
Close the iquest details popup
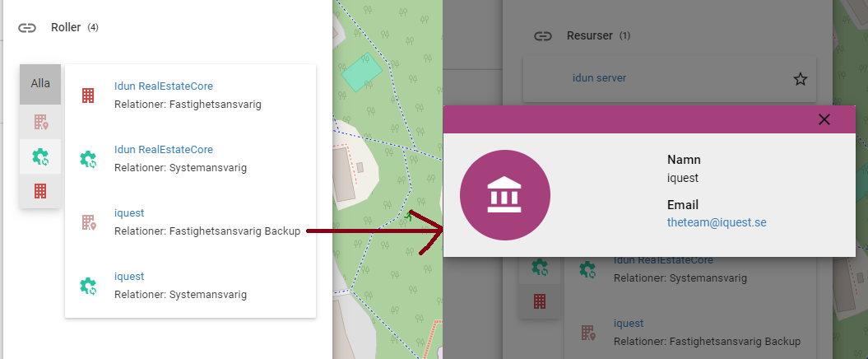click(x=824, y=119)
